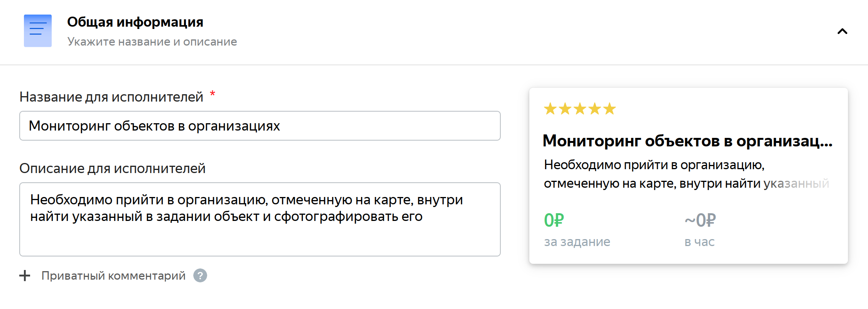868x309 pixels.
Task: Click the Приватный комментарий link
Action: (113, 276)
